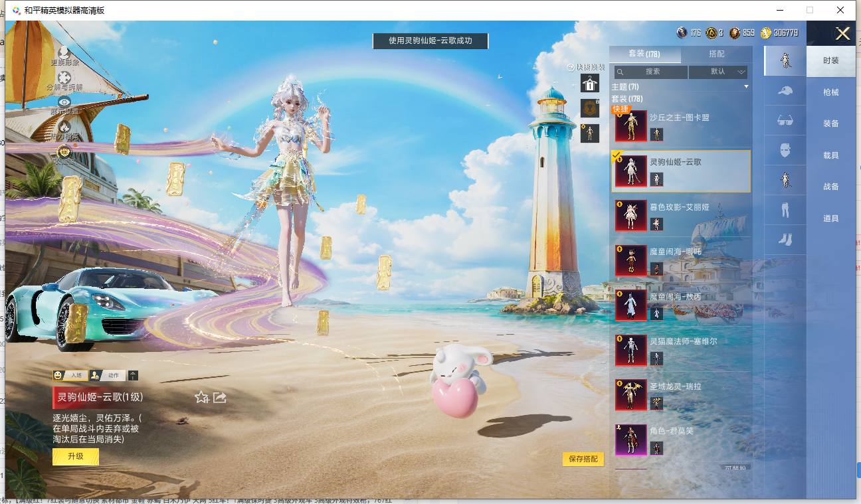The height and width of the screenshot is (504, 861).
Task: Open the 战备 side tab
Action: 831,187
